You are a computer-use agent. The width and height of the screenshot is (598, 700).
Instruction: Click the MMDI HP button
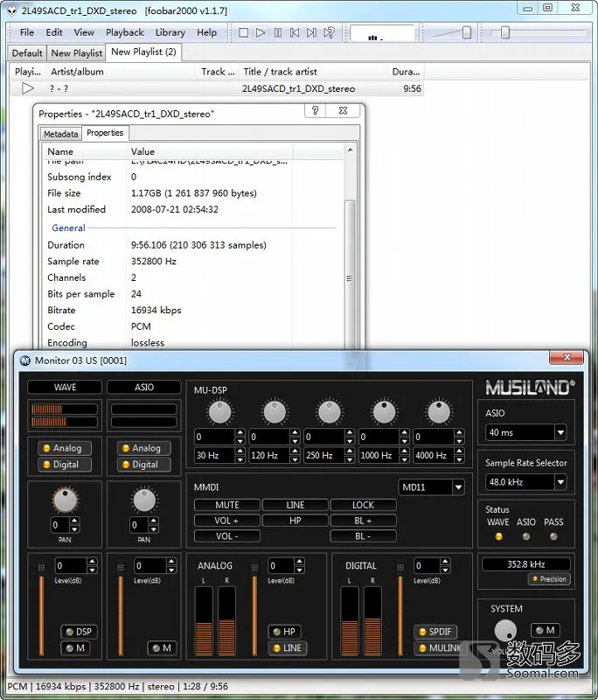click(x=296, y=521)
